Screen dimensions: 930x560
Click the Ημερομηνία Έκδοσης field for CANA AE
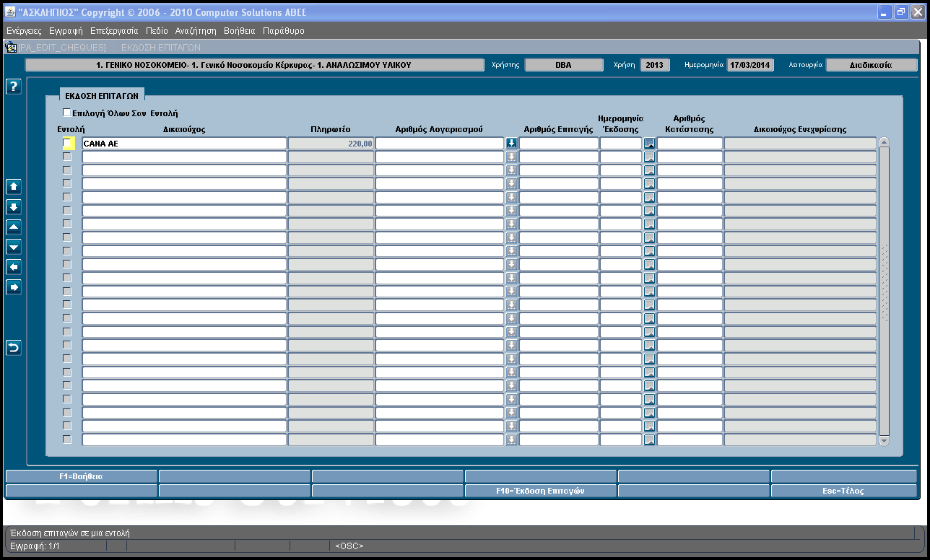click(x=621, y=143)
